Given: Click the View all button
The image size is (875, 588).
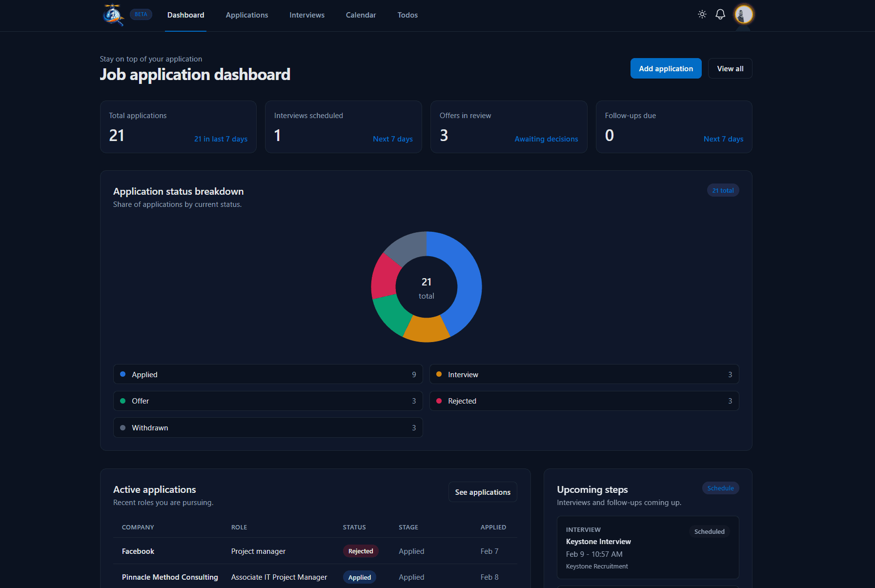Looking at the screenshot, I should tap(730, 68).
